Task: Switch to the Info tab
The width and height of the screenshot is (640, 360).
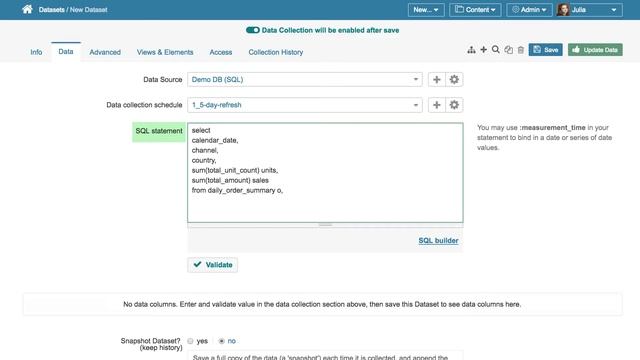Action: [36, 52]
